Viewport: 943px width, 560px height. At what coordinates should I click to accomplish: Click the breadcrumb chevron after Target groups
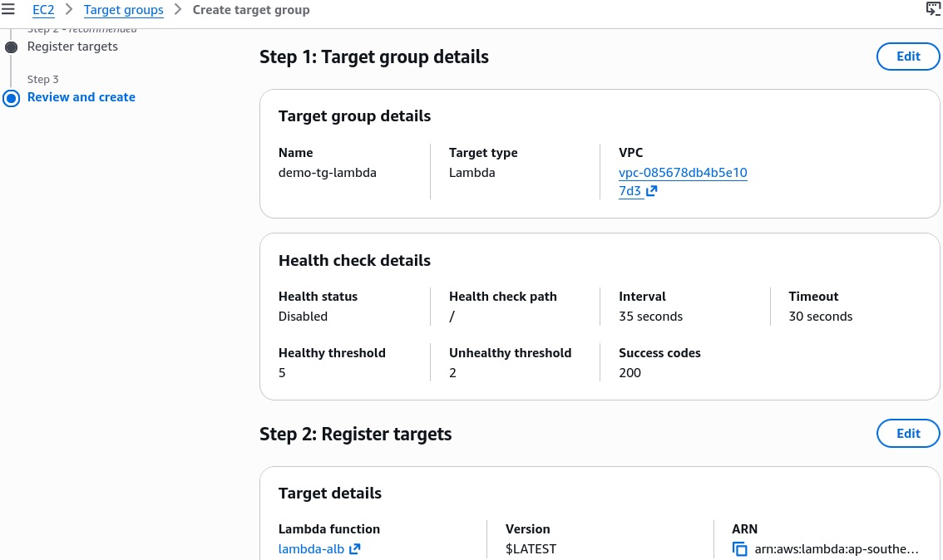tap(178, 10)
